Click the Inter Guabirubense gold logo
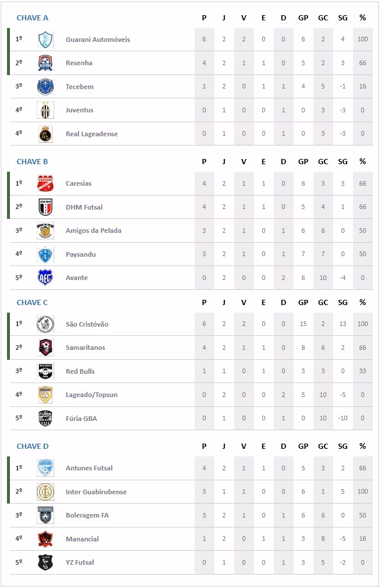This screenshot has height=588, width=381. tap(45, 492)
